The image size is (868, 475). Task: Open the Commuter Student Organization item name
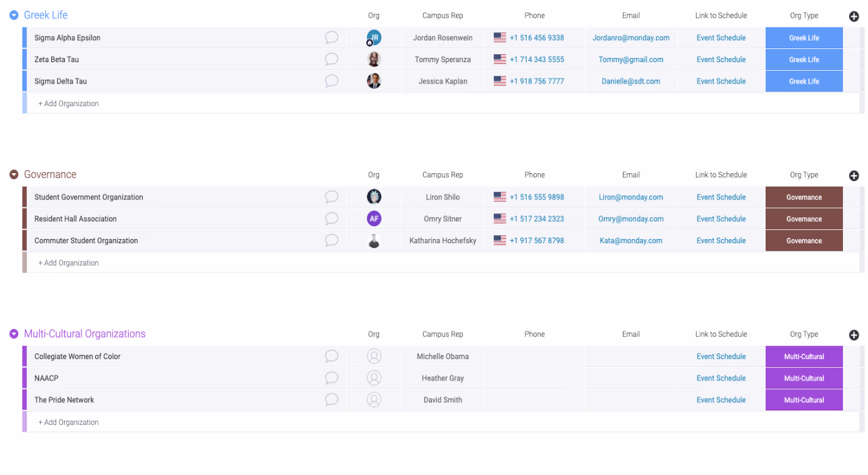point(86,240)
